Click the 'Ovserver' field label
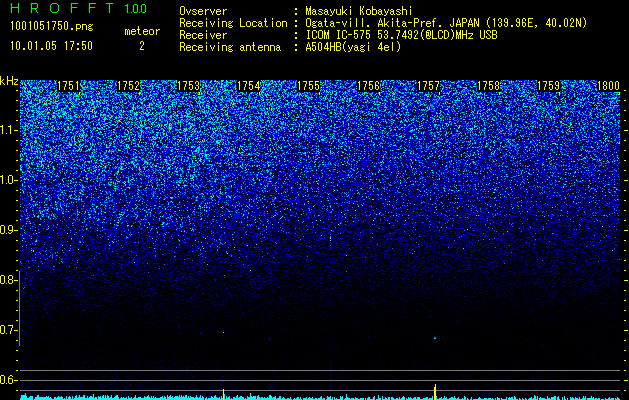Viewport: 629px width, 400px height. [203, 11]
